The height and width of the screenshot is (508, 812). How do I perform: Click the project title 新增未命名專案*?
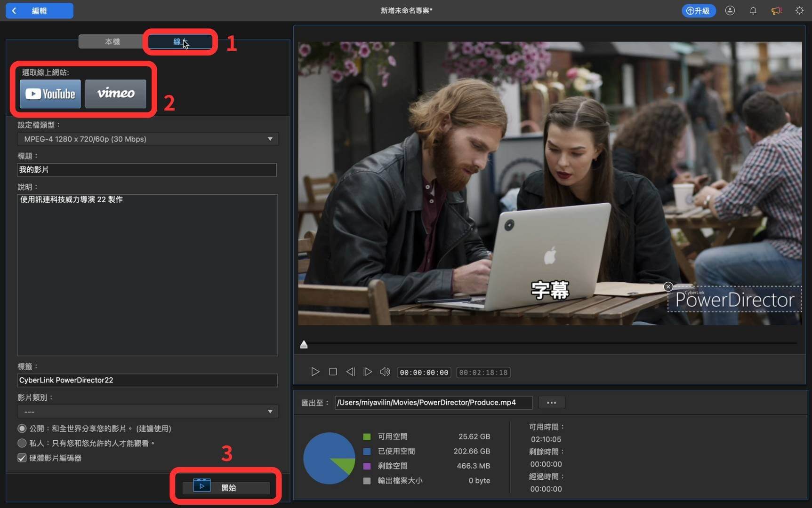[406, 10]
